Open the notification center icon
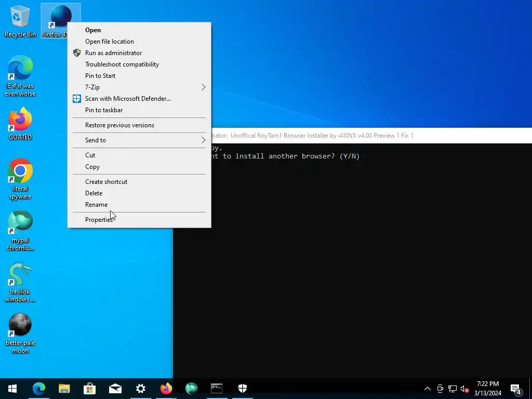This screenshot has height=399, width=532. pyautogui.click(x=516, y=389)
